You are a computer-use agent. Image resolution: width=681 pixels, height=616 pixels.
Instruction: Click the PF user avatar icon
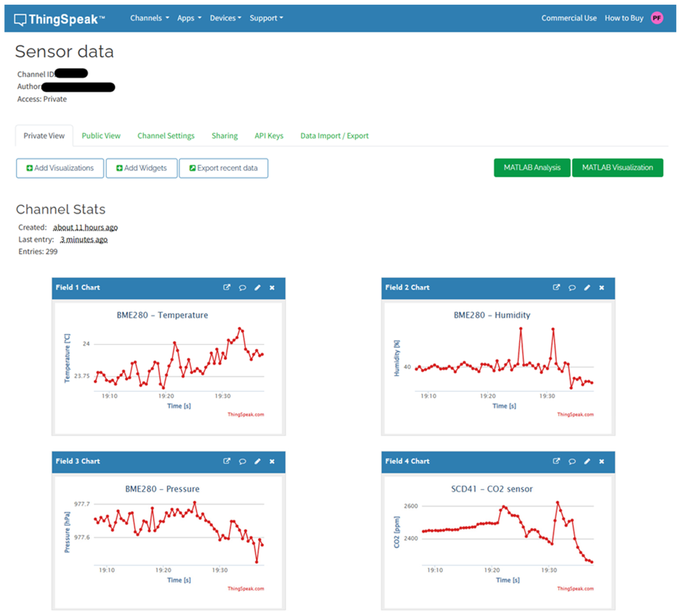(x=657, y=18)
